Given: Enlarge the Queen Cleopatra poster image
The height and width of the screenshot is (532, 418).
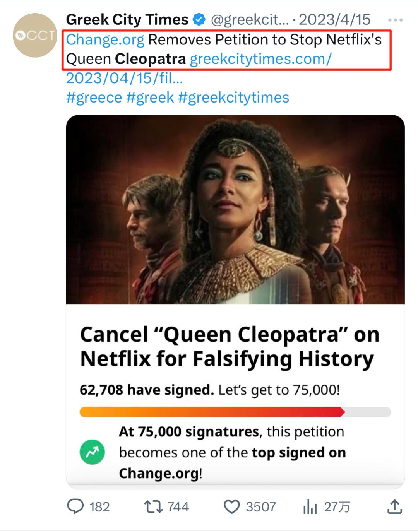Looking at the screenshot, I should (x=235, y=210).
